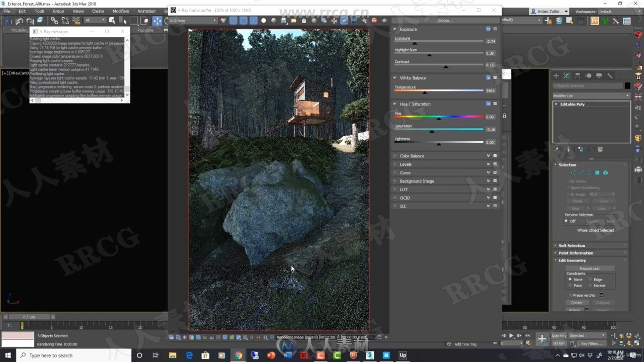
Task: Click the Redo icon in main toolbar
Action: tap(30, 21)
